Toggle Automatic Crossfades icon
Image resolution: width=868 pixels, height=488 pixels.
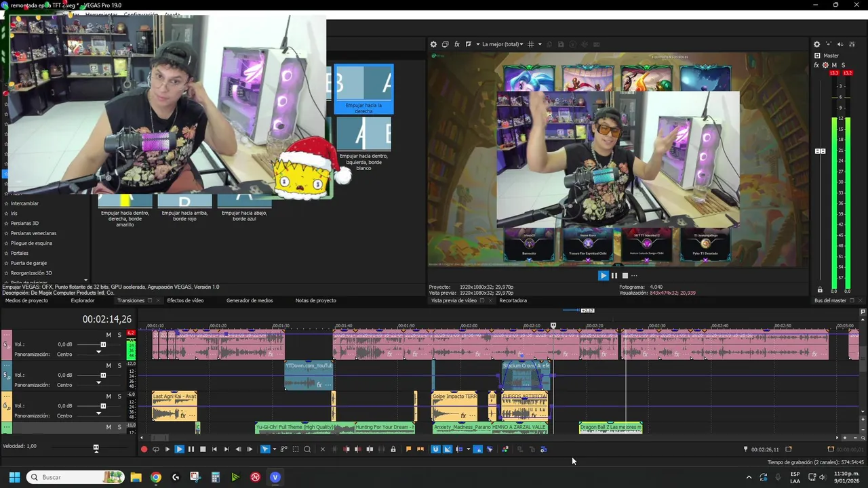(x=448, y=449)
